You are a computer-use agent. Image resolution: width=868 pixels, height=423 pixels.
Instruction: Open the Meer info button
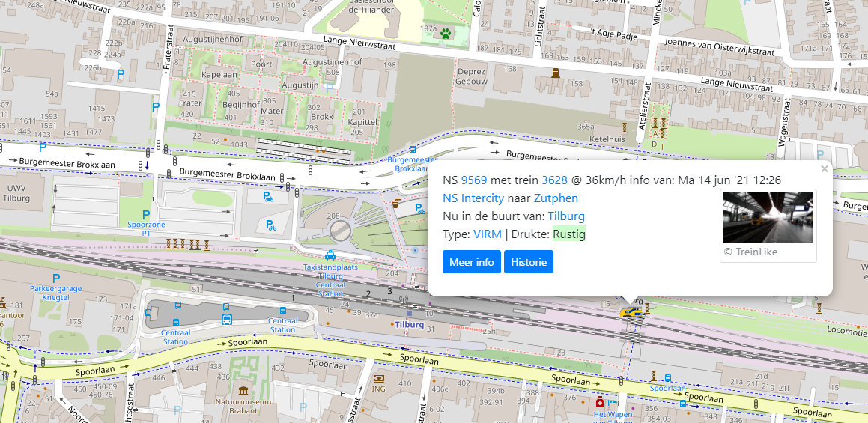click(x=471, y=262)
